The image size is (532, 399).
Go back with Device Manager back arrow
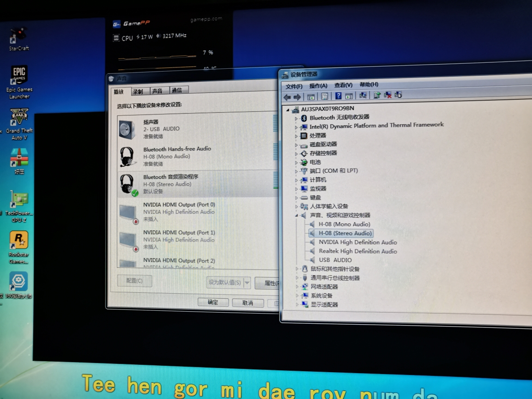(x=287, y=97)
